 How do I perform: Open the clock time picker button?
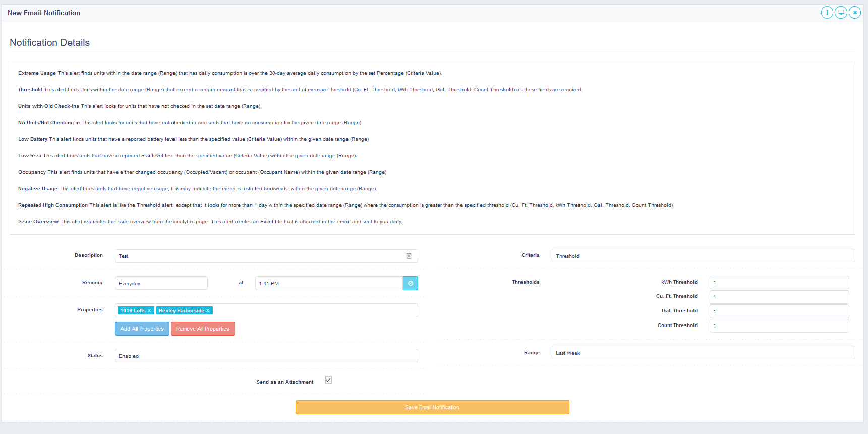pos(410,283)
